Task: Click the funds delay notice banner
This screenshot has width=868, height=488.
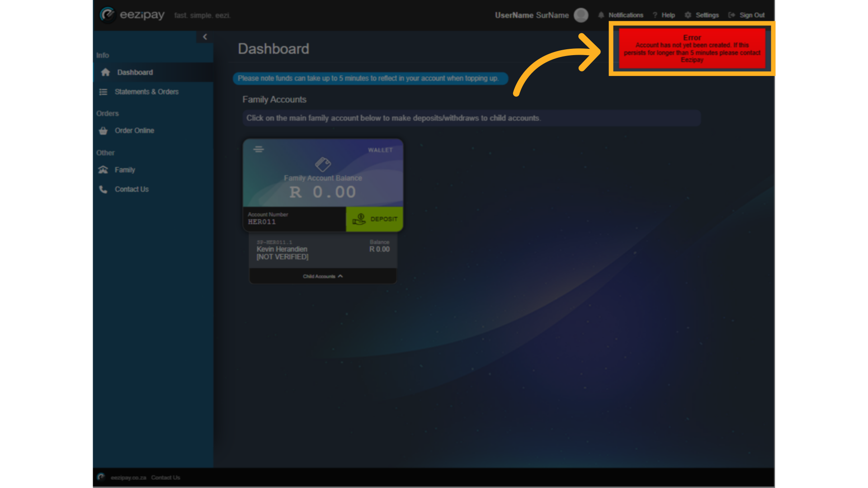Action: pos(370,78)
